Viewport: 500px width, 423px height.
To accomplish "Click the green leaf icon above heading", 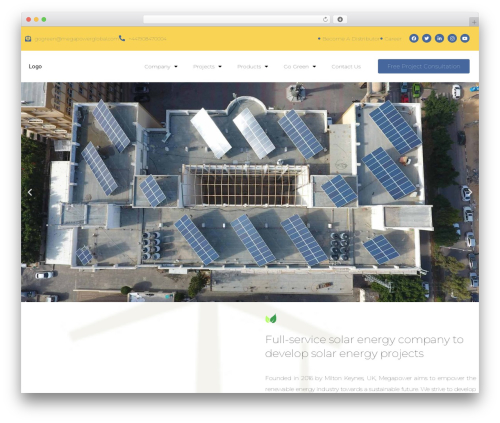I will click(x=271, y=319).
